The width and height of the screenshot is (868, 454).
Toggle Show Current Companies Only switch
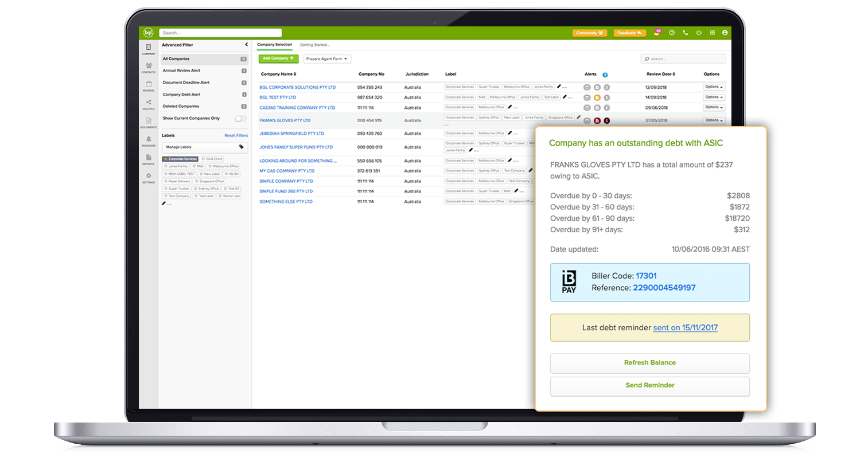[x=240, y=118]
